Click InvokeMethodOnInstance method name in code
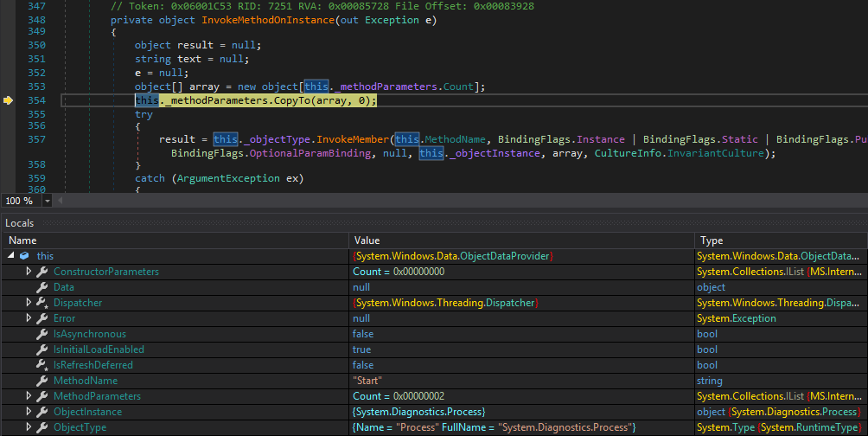Viewport: 868px width, 436px height. (268, 20)
